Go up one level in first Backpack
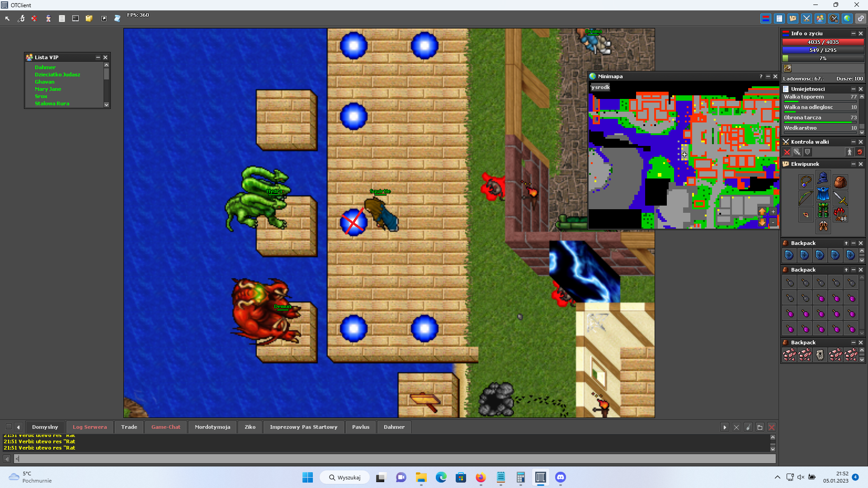868x488 pixels. pyautogui.click(x=846, y=243)
